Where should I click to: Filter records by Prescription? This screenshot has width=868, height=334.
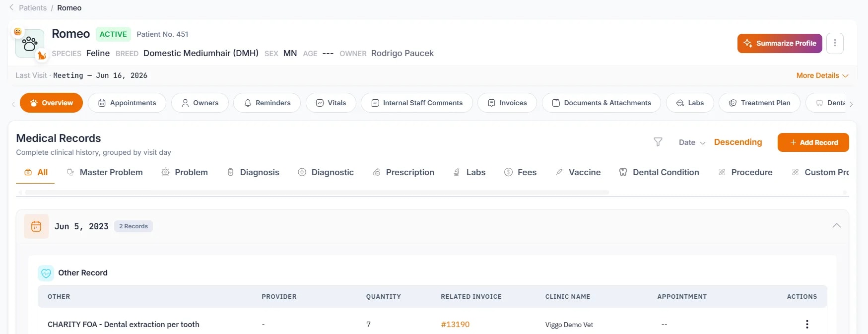coord(403,172)
